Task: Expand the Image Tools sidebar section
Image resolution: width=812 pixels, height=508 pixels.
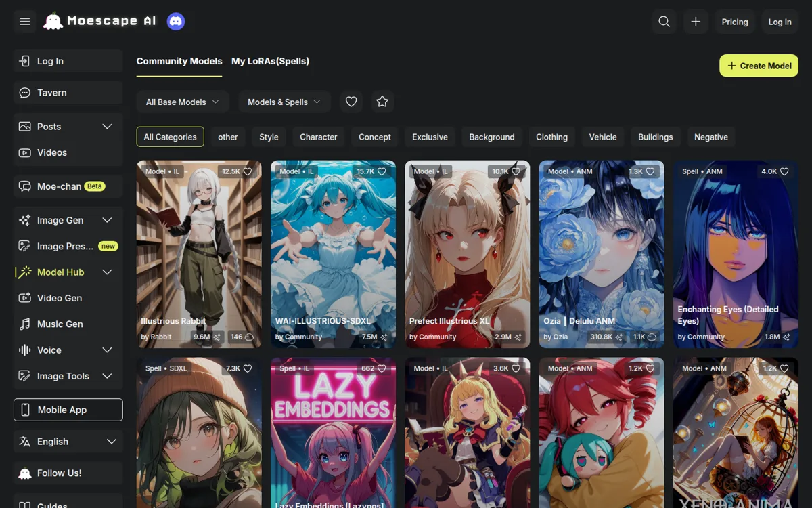Action: coord(107,376)
